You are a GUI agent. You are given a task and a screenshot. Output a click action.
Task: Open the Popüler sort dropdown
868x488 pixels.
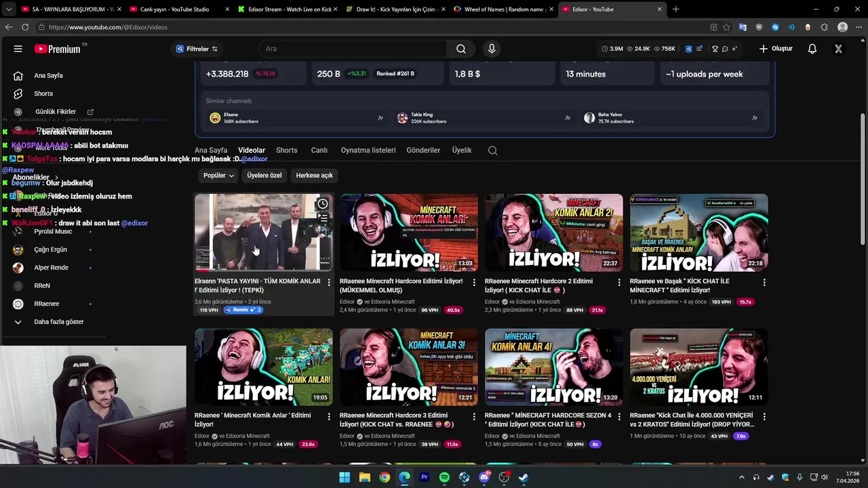tap(218, 176)
